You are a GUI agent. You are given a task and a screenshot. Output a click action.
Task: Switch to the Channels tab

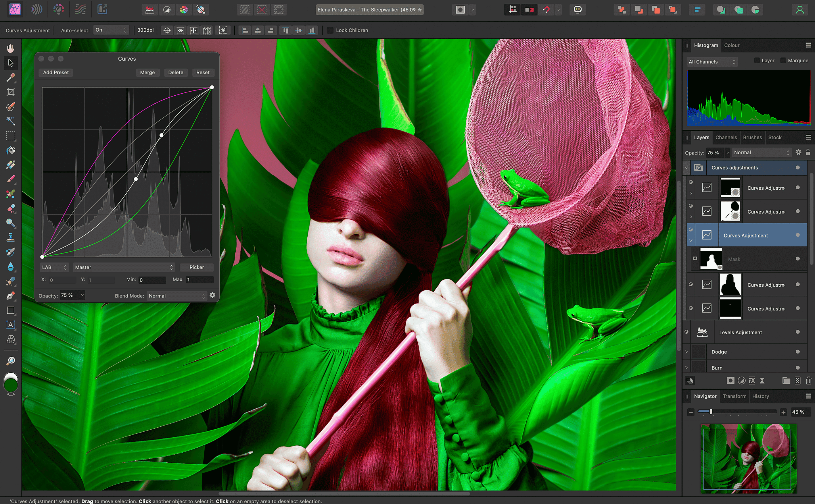[726, 137]
